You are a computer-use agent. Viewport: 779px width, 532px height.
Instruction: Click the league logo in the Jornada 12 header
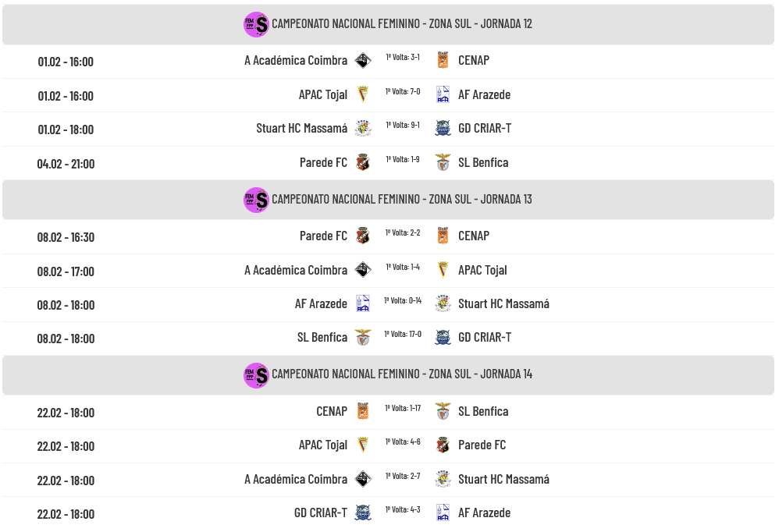(x=256, y=24)
